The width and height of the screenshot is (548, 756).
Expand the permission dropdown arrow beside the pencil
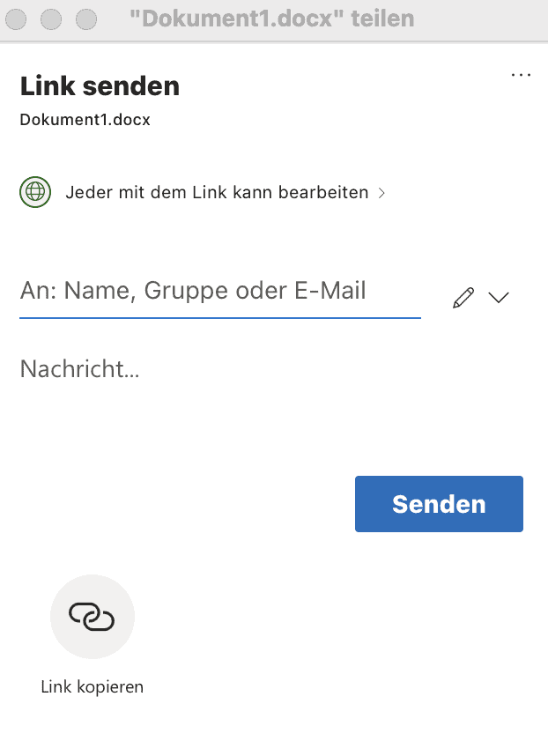499,298
